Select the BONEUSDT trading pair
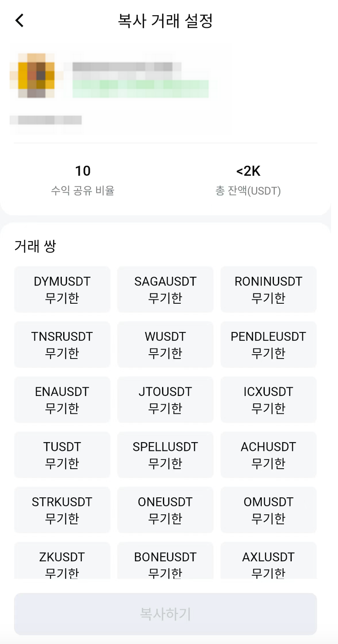This screenshot has width=338, height=644. point(166,560)
